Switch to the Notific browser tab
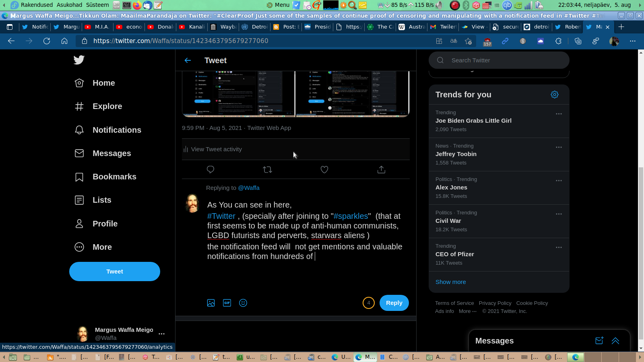The image size is (644, 362). pyautogui.click(x=35, y=27)
